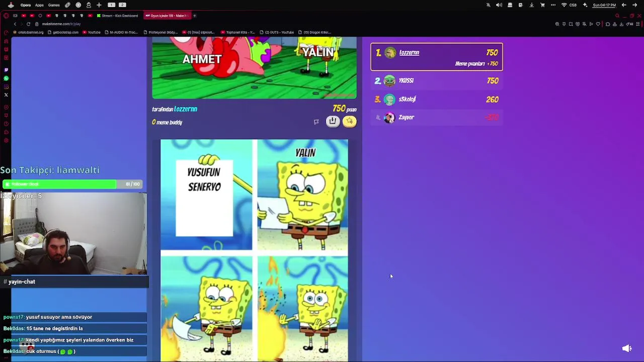
Task: Search tabs magnifier in title bar
Action: point(617,16)
